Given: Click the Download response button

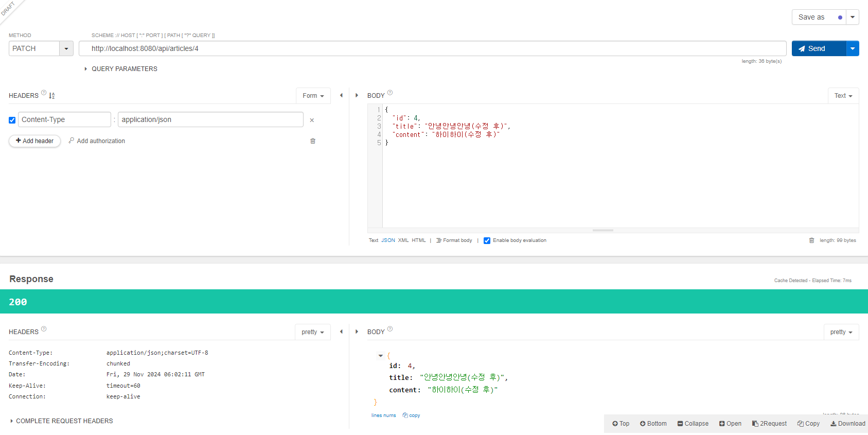Looking at the screenshot, I should 848,424.
